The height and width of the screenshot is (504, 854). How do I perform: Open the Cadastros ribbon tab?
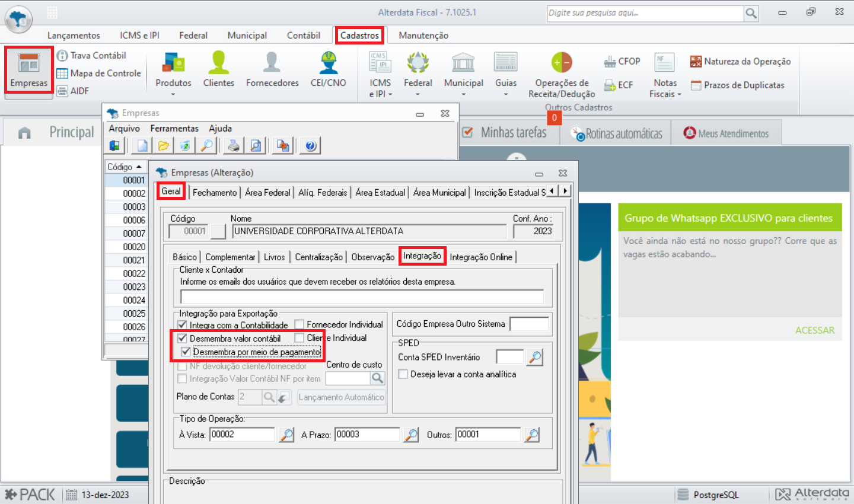(359, 36)
